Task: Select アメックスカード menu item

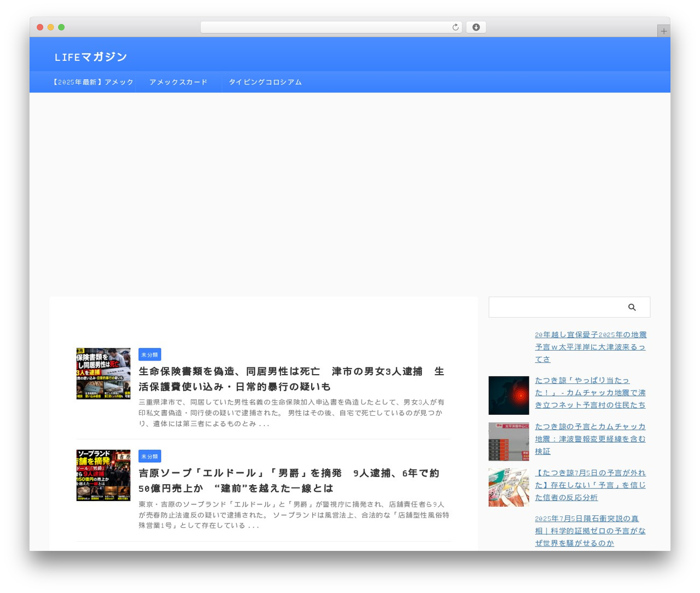Action: pos(178,82)
